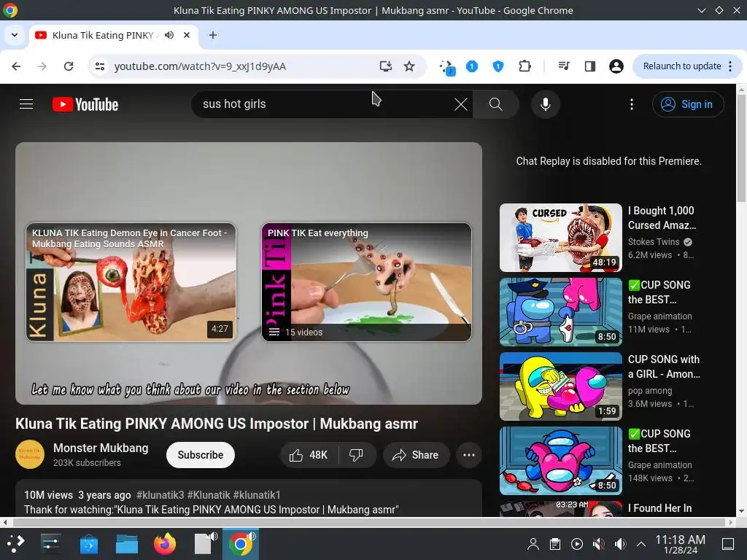747x560 pixels.
Task: Toggle muted audio icon in system tray
Action: click(x=598, y=544)
